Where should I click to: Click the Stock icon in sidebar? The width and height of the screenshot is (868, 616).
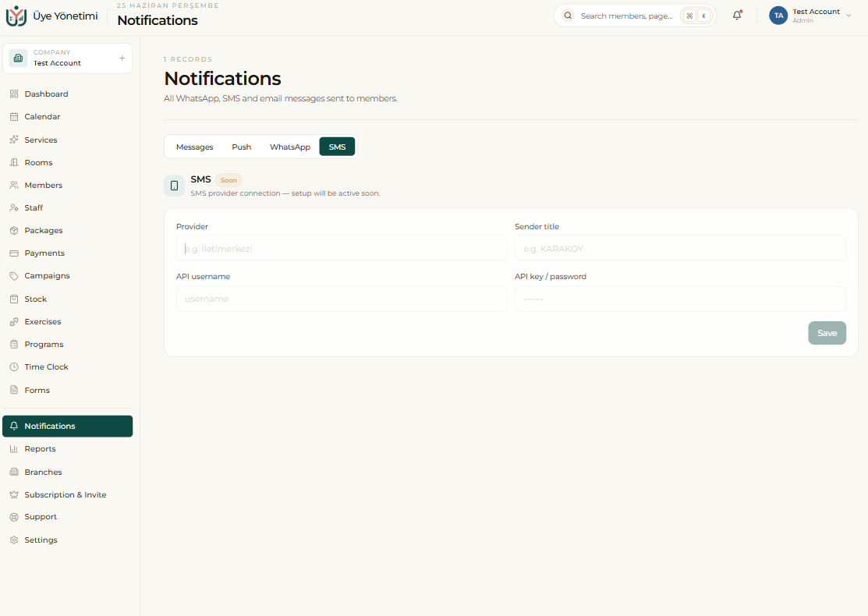point(14,299)
